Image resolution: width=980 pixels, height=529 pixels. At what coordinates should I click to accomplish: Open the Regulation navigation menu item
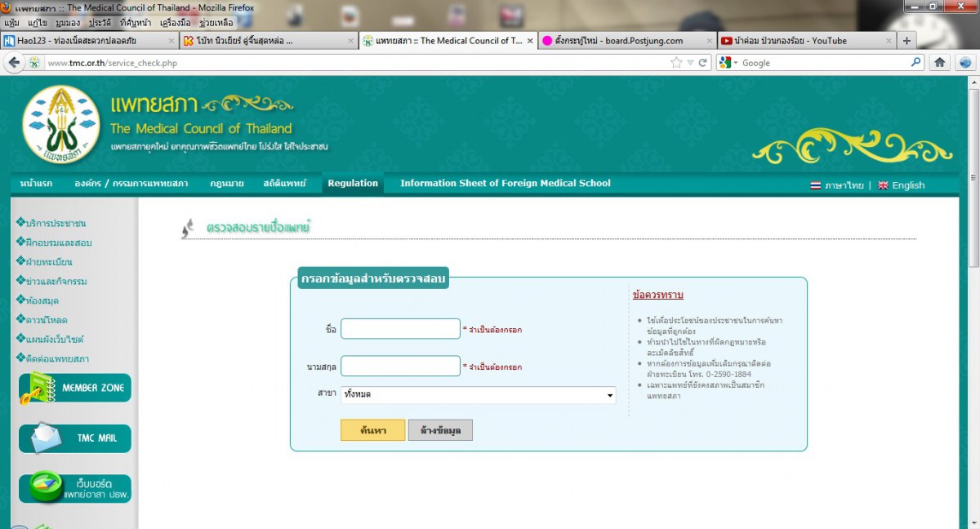[353, 184]
